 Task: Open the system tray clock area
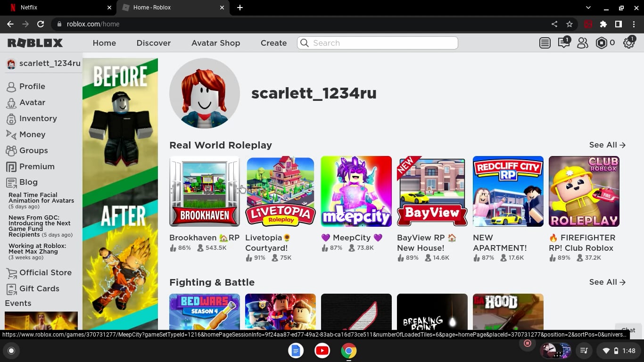(619, 351)
